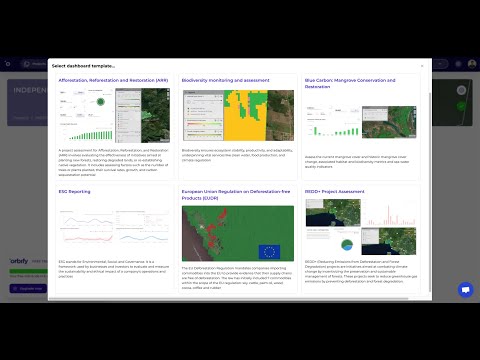Click the Biodiversity yellow-green map preview
The width and height of the screenshot is (480, 360).
coord(238,115)
